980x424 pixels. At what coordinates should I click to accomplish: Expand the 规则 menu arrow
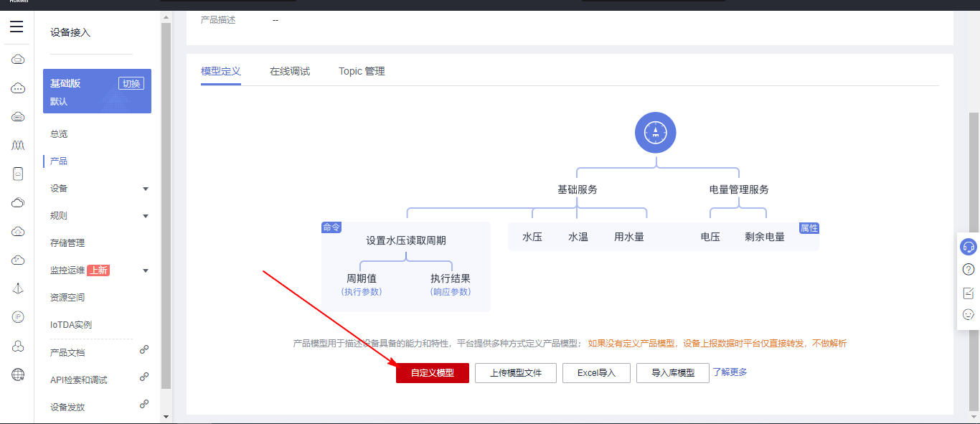146,216
